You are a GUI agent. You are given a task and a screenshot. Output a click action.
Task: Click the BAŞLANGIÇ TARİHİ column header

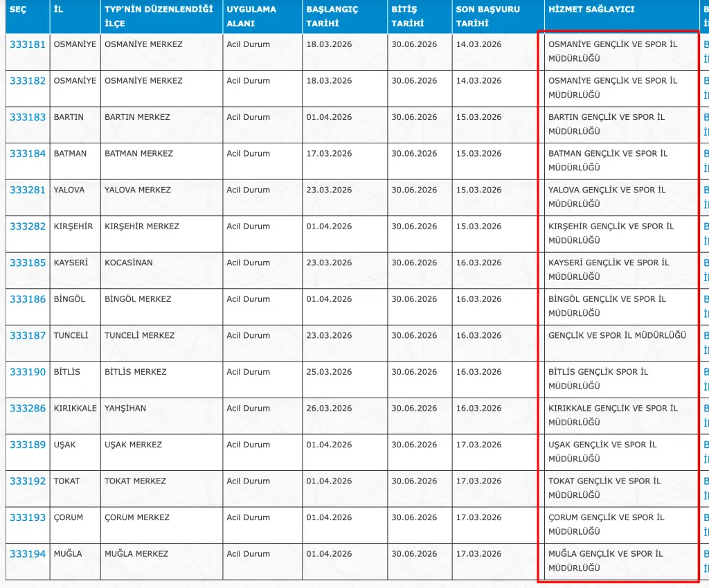click(x=332, y=16)
